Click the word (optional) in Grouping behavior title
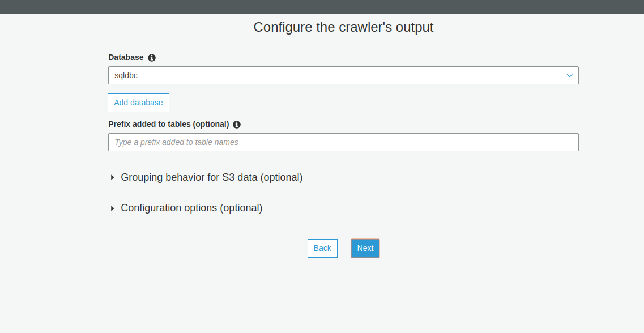 pyautogui.click(x=281, y=177)
